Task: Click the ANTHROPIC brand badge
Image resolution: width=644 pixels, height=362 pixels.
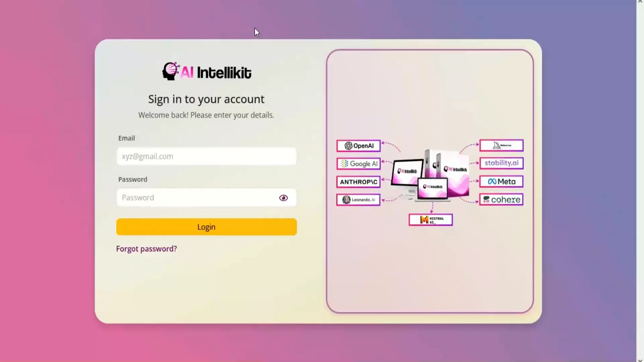Action: (358, 182)
